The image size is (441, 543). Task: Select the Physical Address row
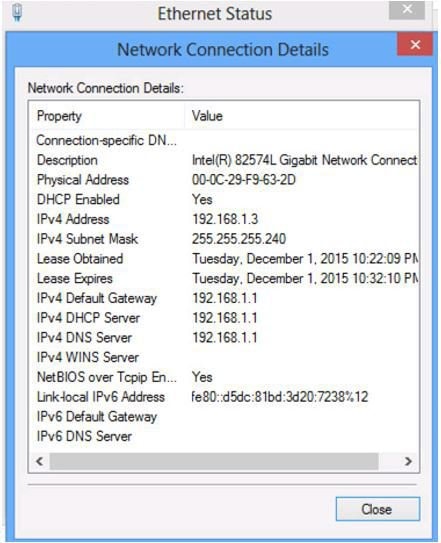pyautogui.click(x=224, y=180)
